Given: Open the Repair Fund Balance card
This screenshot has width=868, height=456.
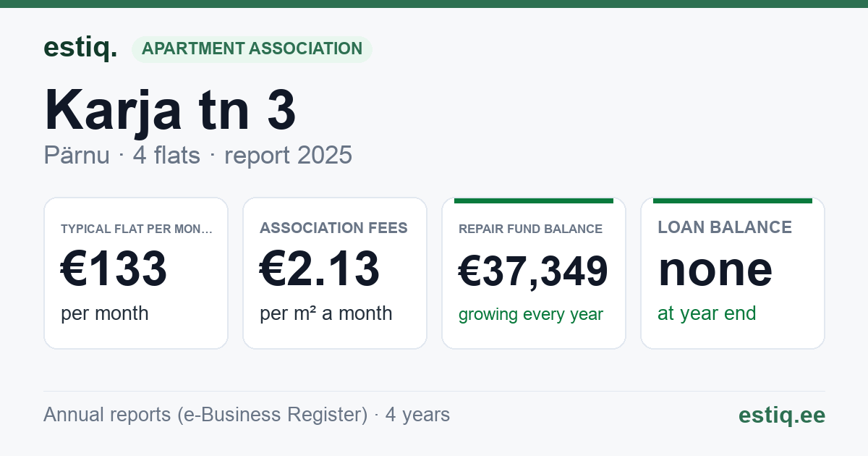Looking at the screenshot, I should point(534,274).
